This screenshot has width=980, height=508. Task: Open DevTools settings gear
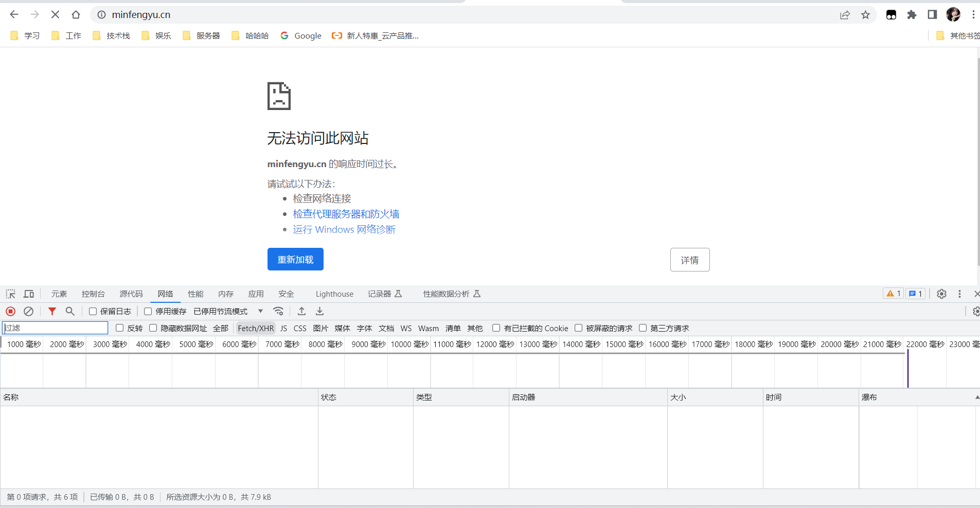pyautogui.click(x=942, y=294)
